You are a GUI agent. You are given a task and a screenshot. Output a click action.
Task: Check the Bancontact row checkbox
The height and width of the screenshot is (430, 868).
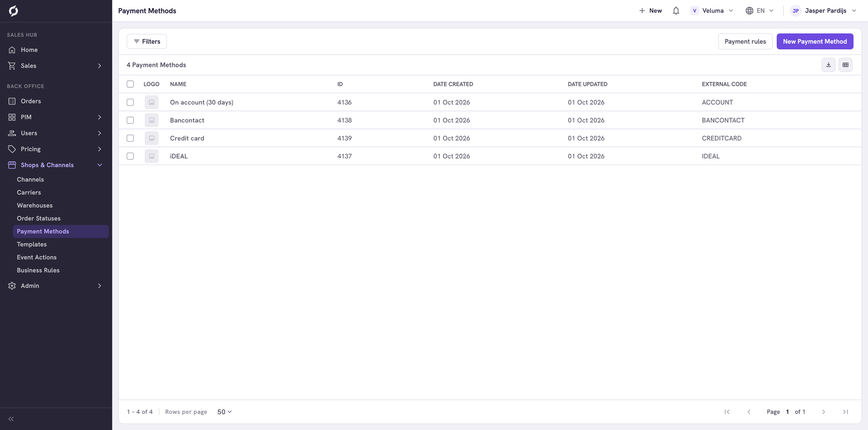point(130,120)
